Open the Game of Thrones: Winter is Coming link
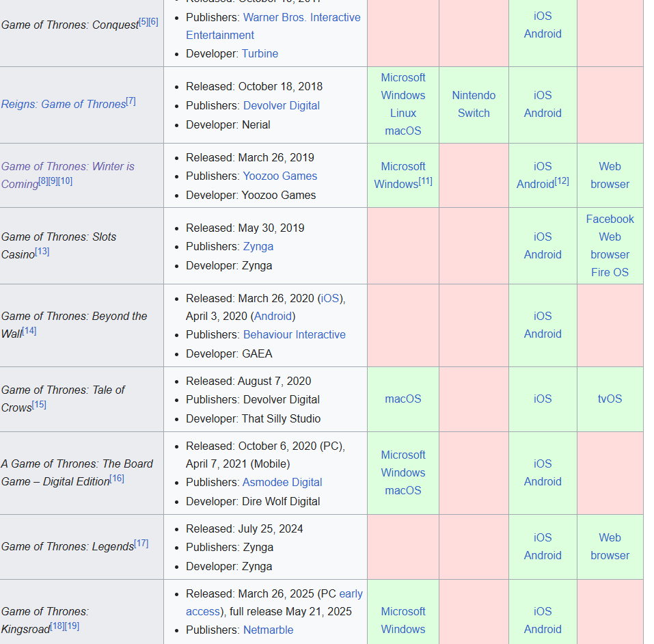The height and width of the screenshot is (644, 654). click(68, 175)
